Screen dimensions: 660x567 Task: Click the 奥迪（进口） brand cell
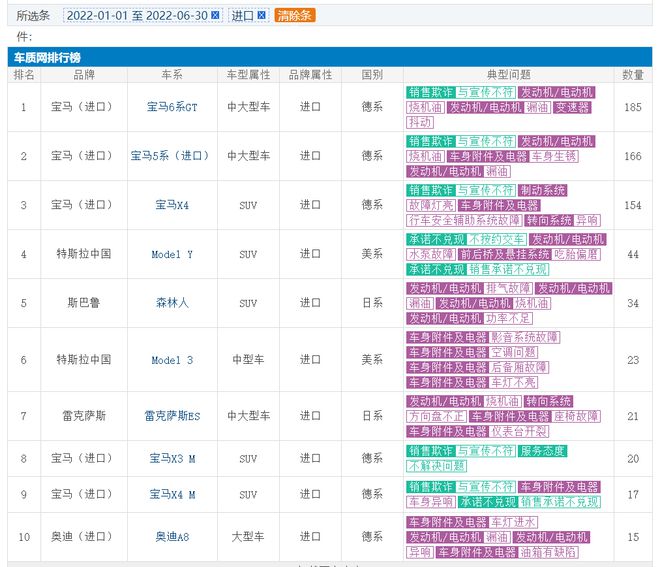pos(84,537)
